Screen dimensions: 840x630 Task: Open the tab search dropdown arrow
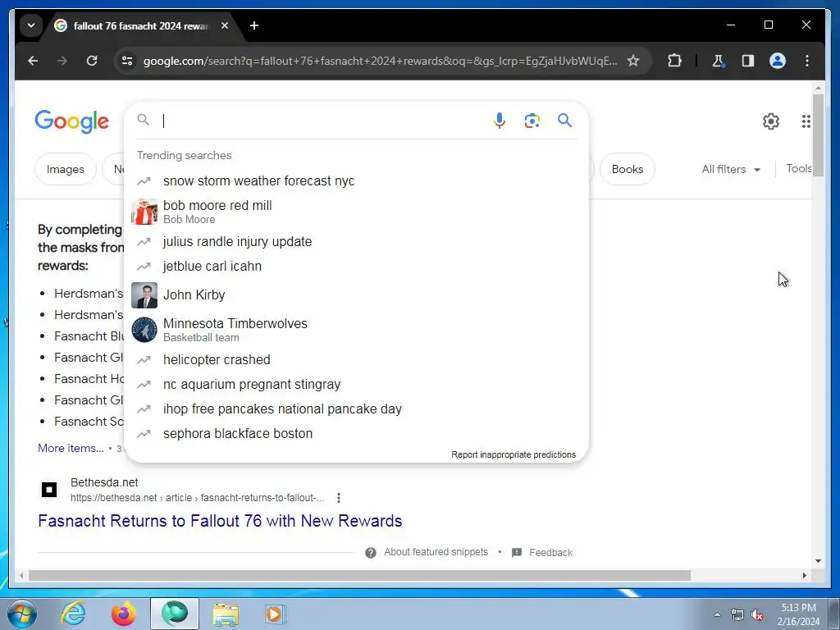pos(31,25)
